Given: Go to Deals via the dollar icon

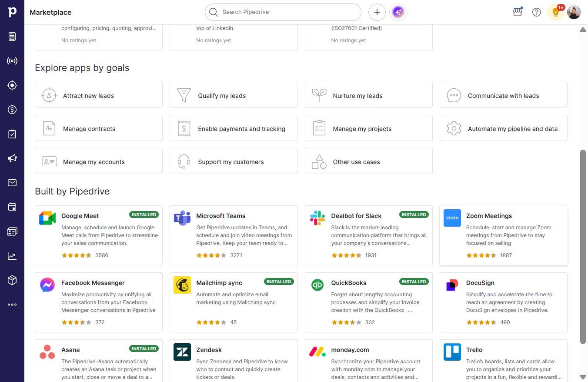Looking at the screenshot, I should [12, 110].
